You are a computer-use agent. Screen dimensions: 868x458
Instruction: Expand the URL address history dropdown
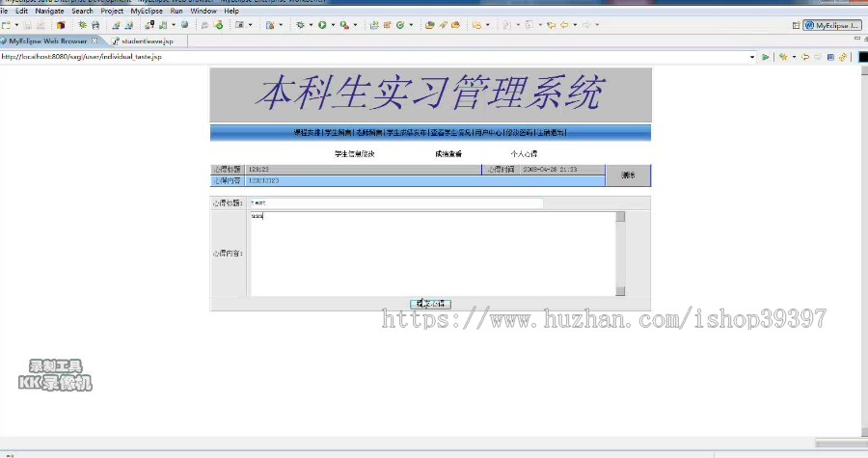(x=751, y=57)
